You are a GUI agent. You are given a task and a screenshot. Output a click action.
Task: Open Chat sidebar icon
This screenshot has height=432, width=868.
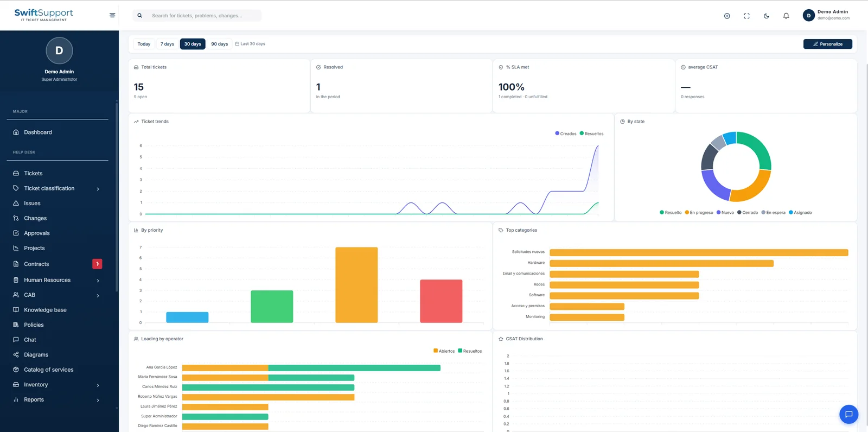click(x=16, y=340)
